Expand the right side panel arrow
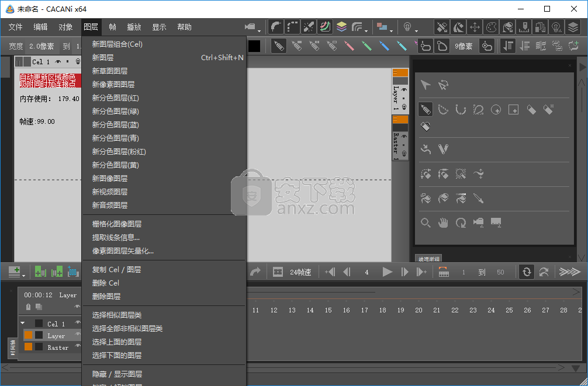Viewport: 588px width, 386px height. 582,67
